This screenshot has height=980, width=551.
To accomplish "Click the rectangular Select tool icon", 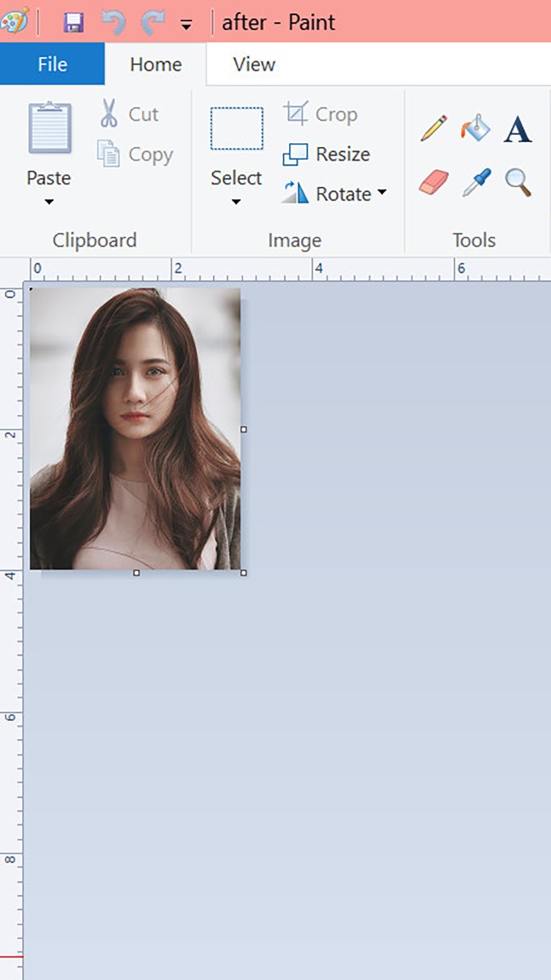I will tap(237, 129).
